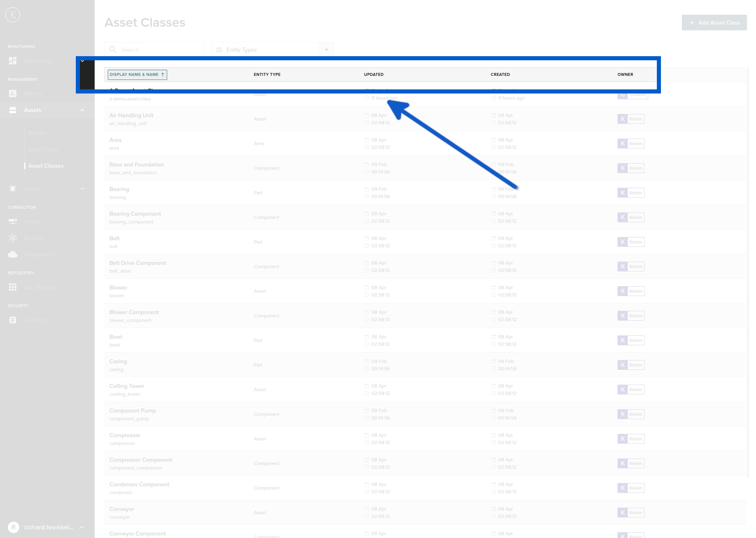Click the Audit Logs clipboard icon
This screenshot has height=538, width=756.
13,320
